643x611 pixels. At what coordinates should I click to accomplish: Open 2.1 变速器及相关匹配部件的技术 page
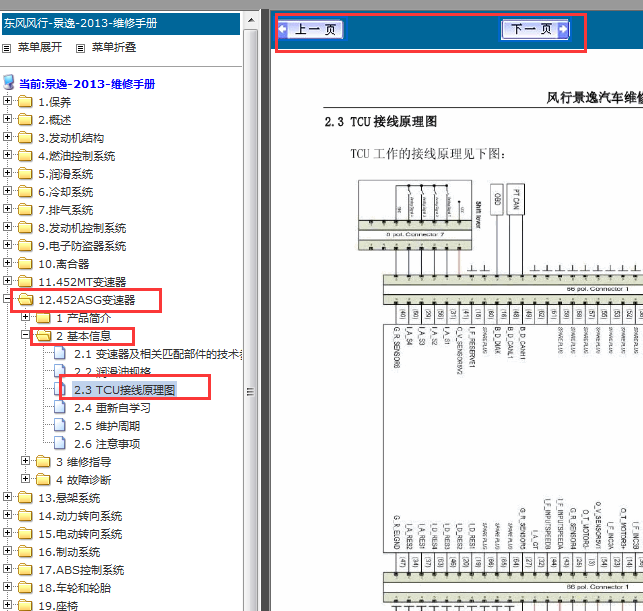(x=158, y=354)
